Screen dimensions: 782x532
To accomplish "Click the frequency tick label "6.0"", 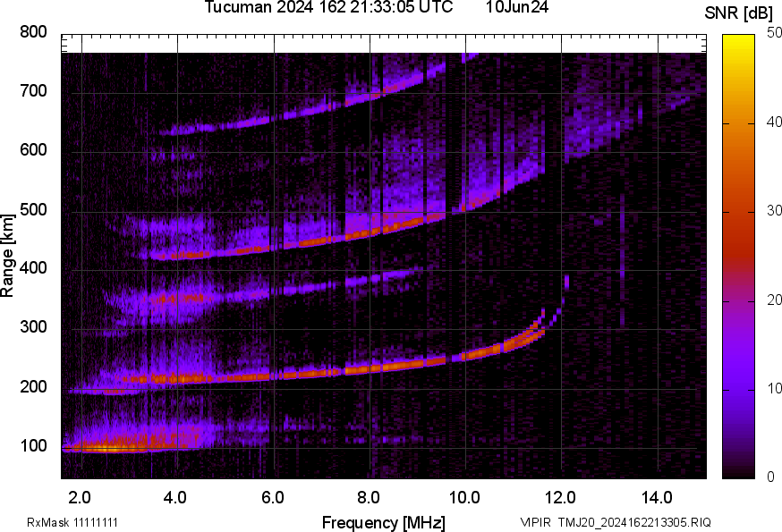I will [x=272, y=497].
